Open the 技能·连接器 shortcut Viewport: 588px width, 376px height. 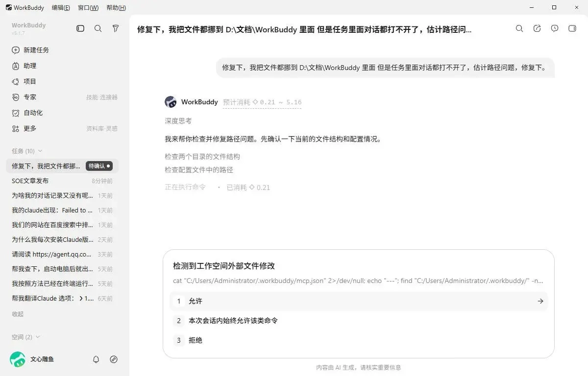102,97
